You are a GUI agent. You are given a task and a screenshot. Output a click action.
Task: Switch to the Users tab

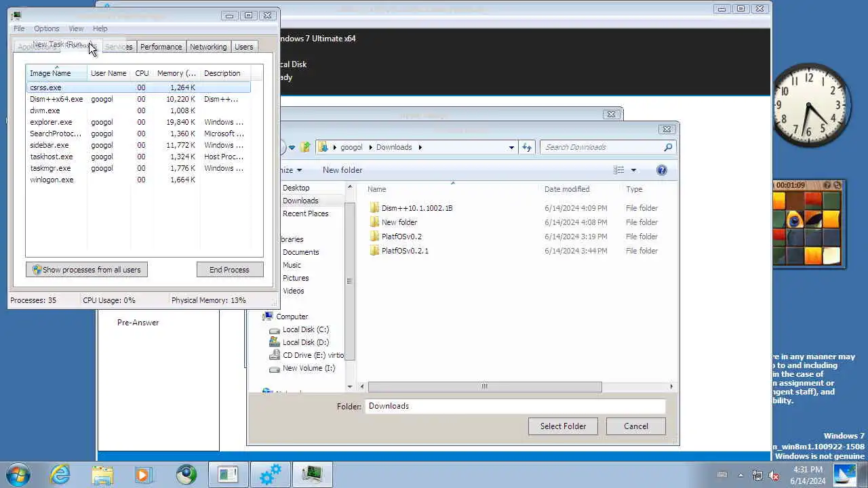(x=243, y=47)
